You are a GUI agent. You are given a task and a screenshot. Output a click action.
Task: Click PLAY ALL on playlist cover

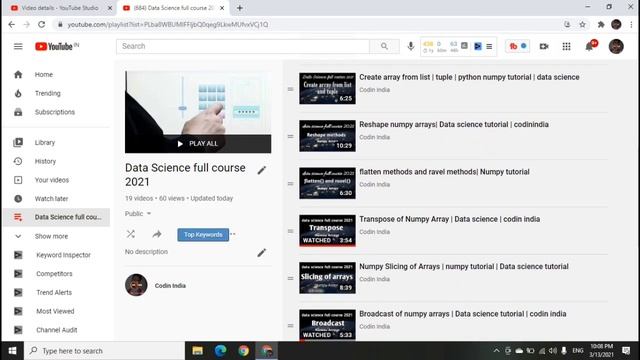198,144
